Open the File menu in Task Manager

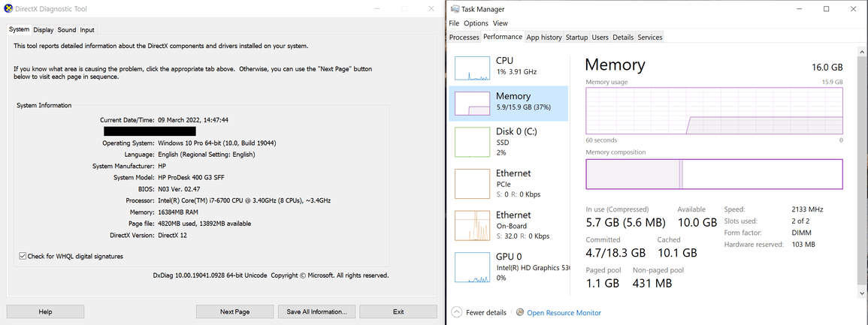tap(454, 23)
